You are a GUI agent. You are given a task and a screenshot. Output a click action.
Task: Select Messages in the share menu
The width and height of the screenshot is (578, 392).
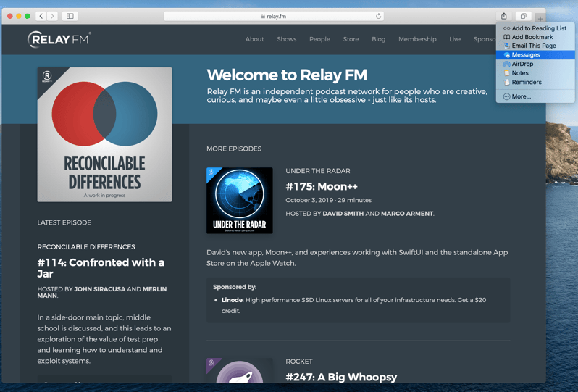(535, 55)
